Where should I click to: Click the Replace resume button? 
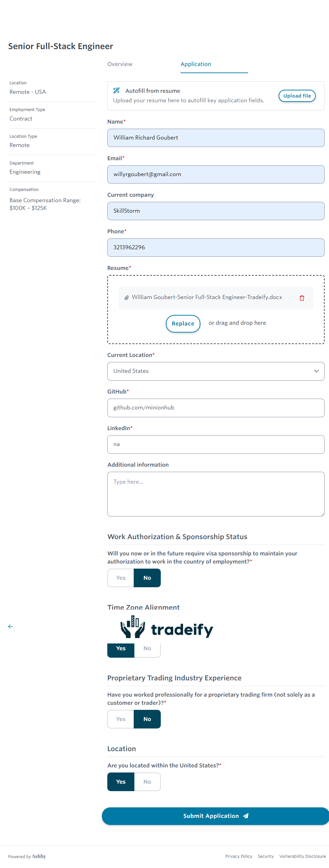pos(183,323)
